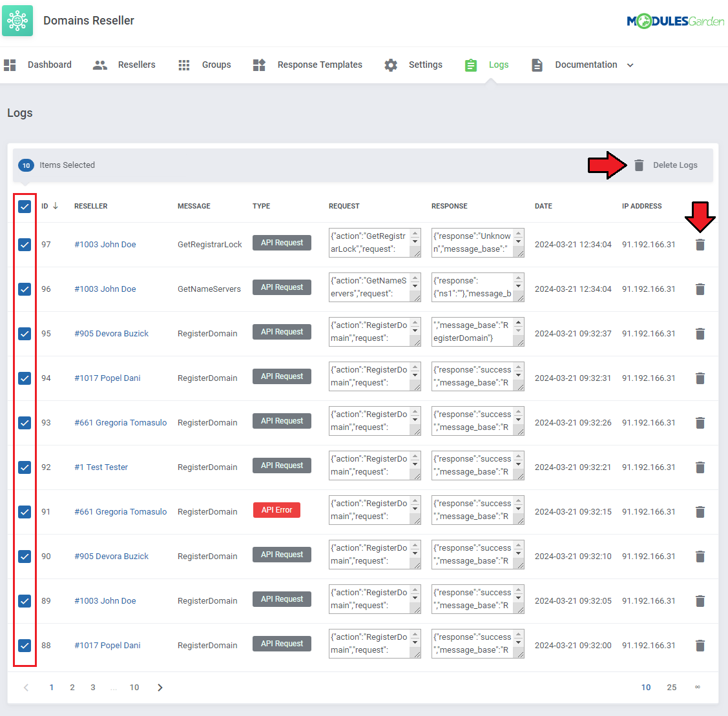Open reseller #905 Devora Buzick in row 95
The height and width of the screenshot is (716, 728).
(111, 334)
